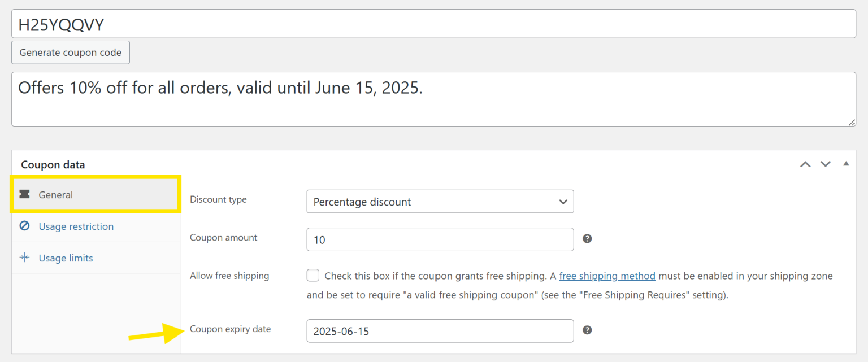Click the Usage restriction prohibition icon

click(x=24, y=226)
